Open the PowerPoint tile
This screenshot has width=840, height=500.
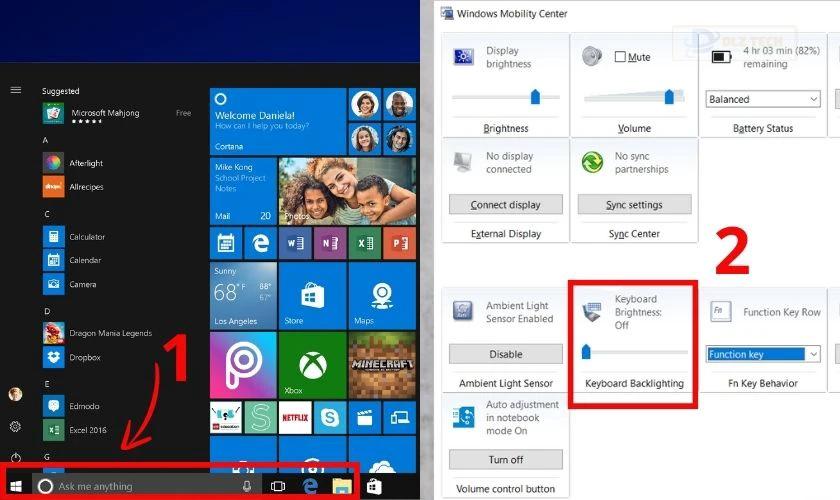coord(400,243)
